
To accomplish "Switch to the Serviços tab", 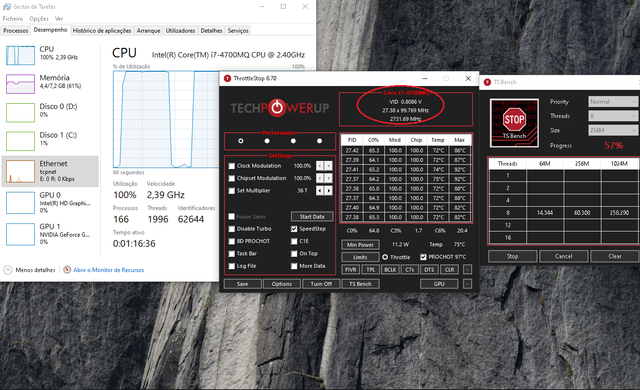I will (238, 31).
